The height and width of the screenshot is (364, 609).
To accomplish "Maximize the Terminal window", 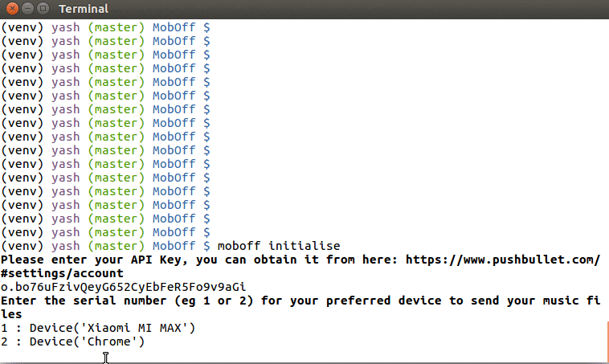I will pos(43,8).
